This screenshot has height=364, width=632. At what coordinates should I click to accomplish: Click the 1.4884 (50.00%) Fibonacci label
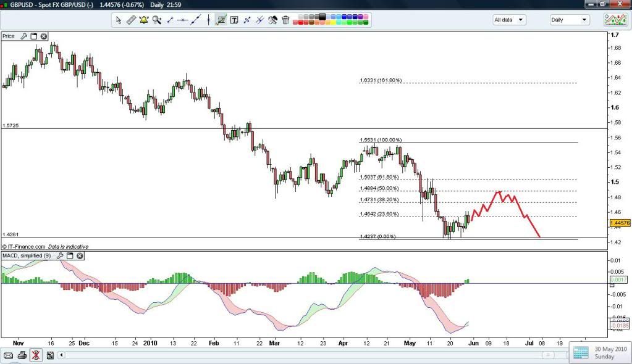click(379, 188)
